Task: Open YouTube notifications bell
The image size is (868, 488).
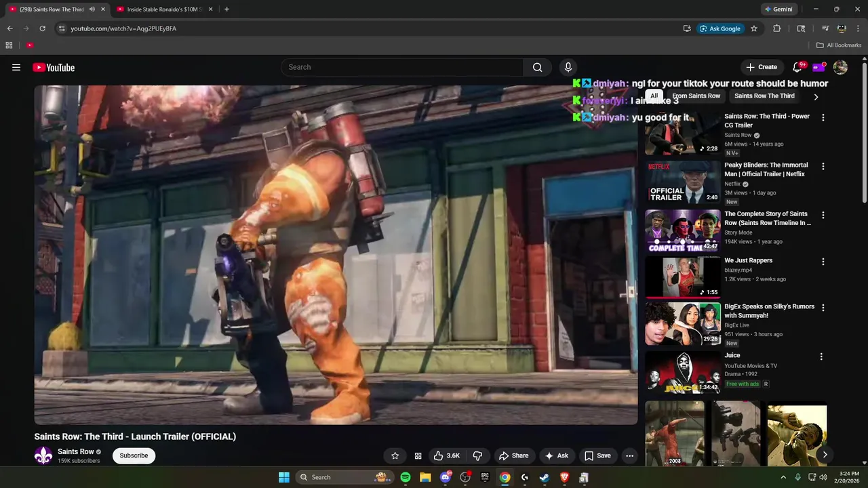Action: (797, 67)
